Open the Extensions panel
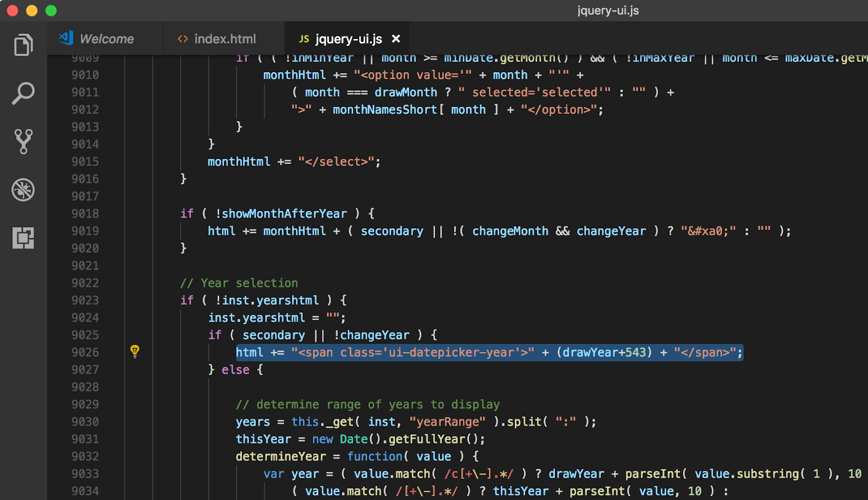This screenshot has width=868, height=500. [x=22, y=238]
